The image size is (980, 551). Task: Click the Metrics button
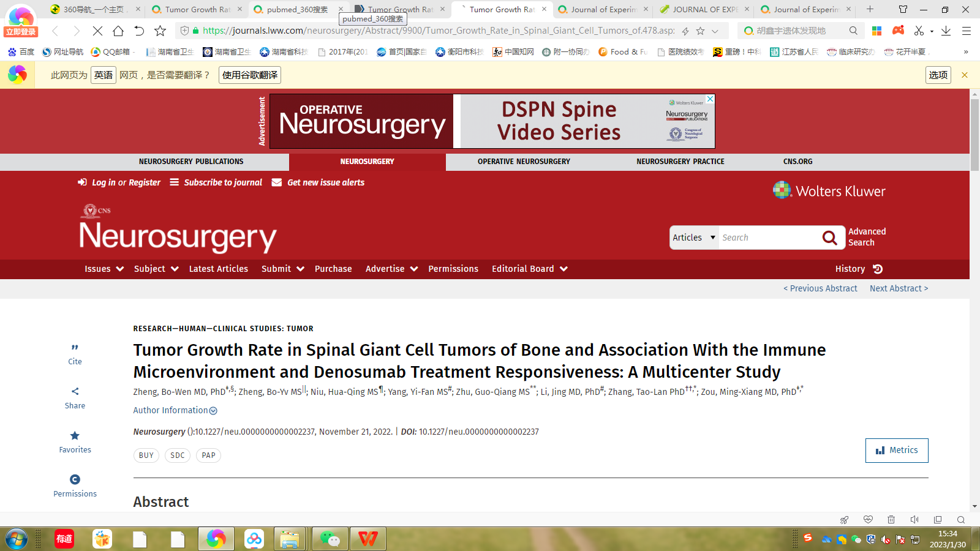897,451
